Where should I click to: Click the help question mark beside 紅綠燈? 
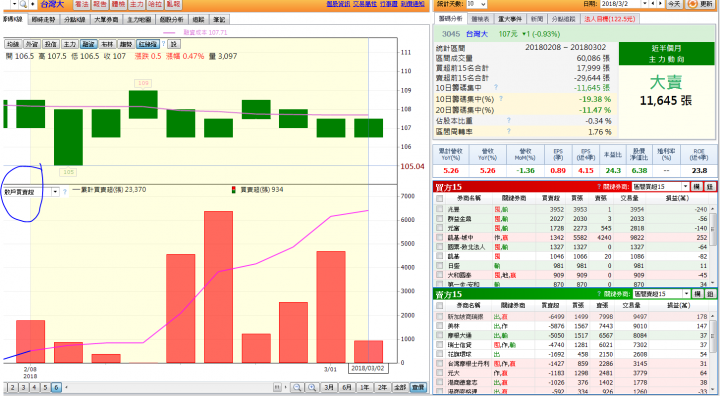coord(163,44)
